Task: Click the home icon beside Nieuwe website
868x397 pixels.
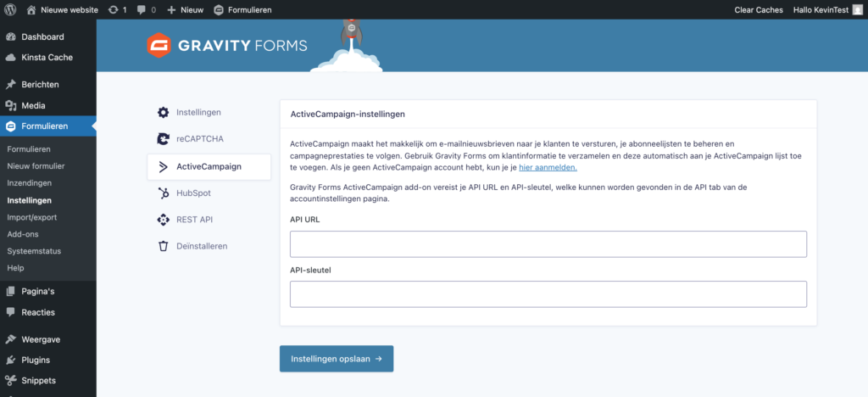Action: 31,9
